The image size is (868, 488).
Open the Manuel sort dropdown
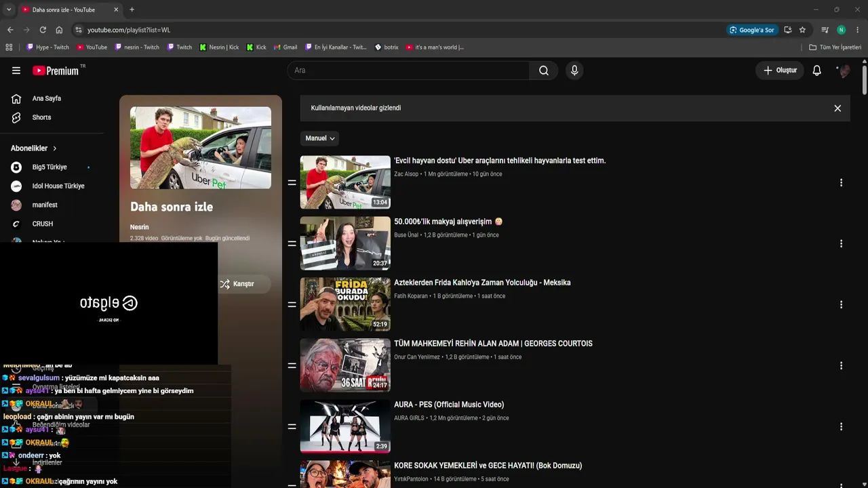(320, 138)
